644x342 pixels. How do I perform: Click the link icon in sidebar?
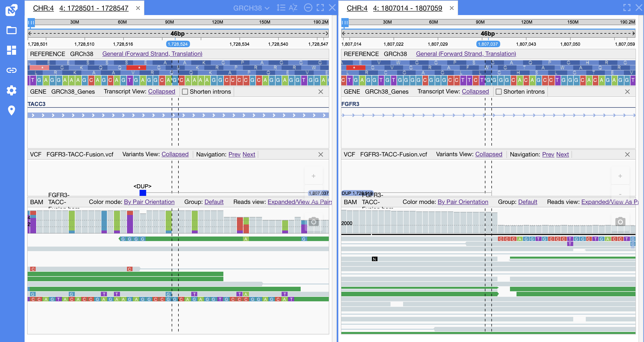point(12,70)
